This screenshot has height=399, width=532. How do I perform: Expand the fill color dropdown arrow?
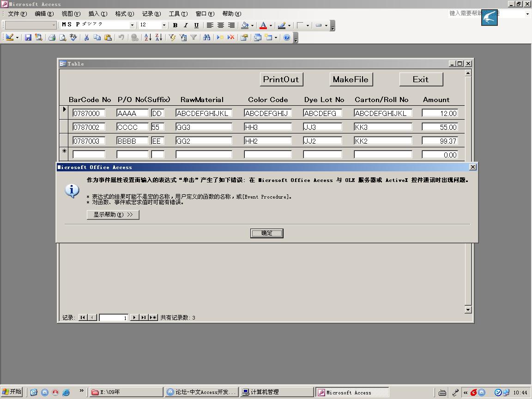click(x=252, y=25)
